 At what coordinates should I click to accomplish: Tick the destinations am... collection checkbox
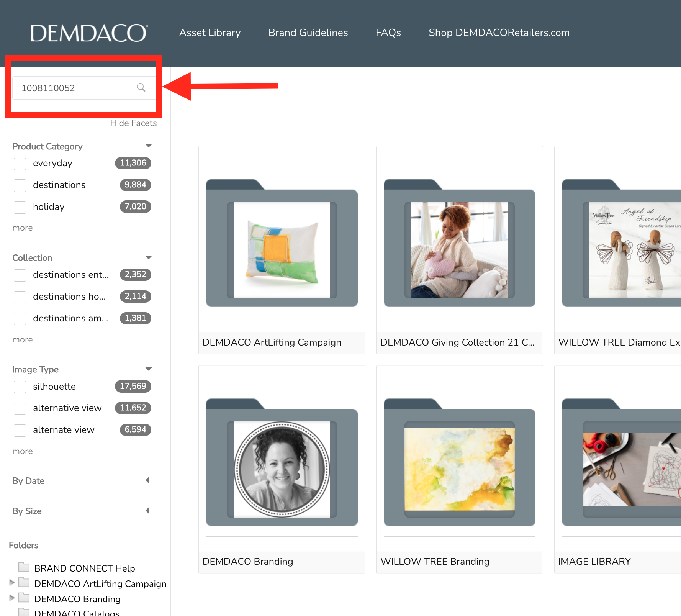click(x=20, y=319)
